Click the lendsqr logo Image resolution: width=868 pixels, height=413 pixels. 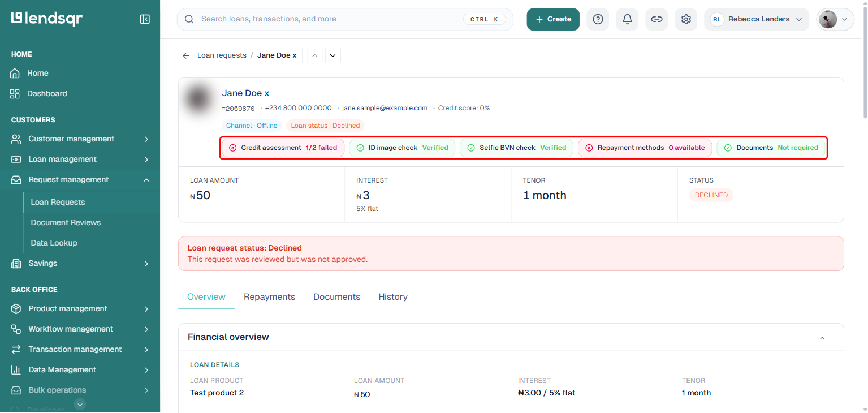tap(47, 19)
